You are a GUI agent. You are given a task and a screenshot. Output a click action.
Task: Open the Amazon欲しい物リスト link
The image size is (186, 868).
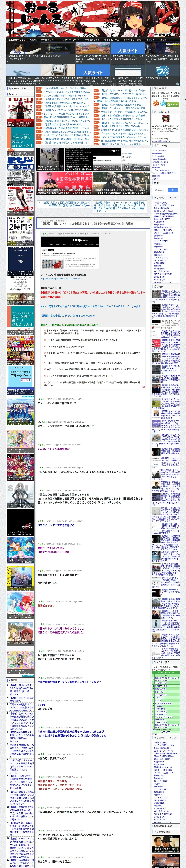tap(162, 141)
